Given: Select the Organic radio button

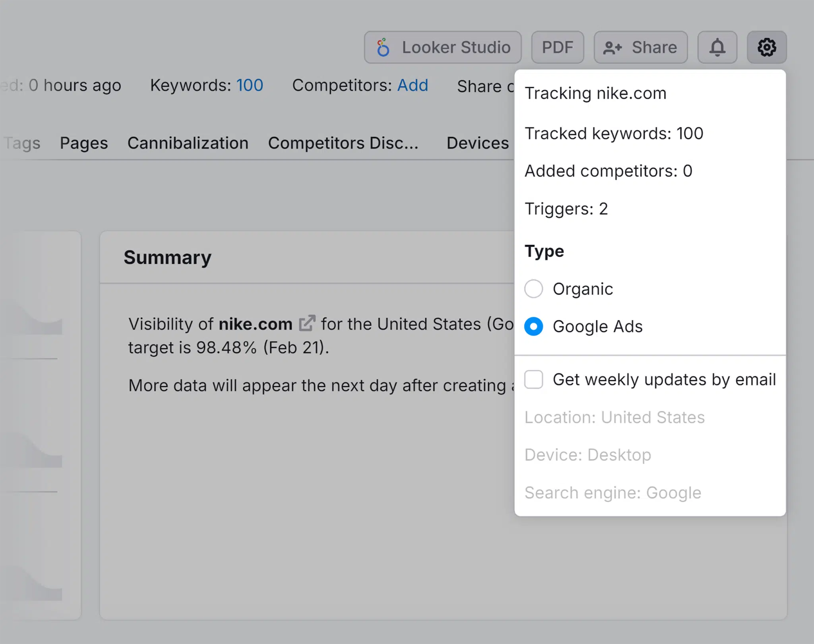Looking at the screenshot, I should [533, 289].
